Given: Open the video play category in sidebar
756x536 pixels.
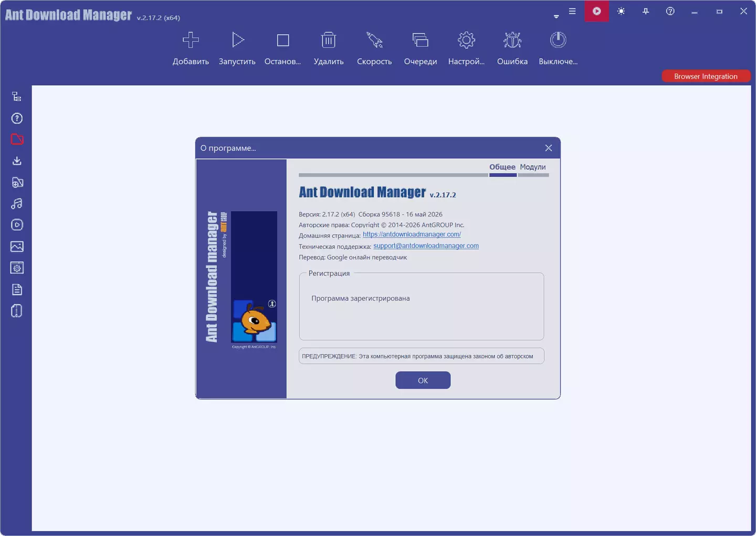Looking at the screenshot, I should pyautogui.click(x=17, y=225).
